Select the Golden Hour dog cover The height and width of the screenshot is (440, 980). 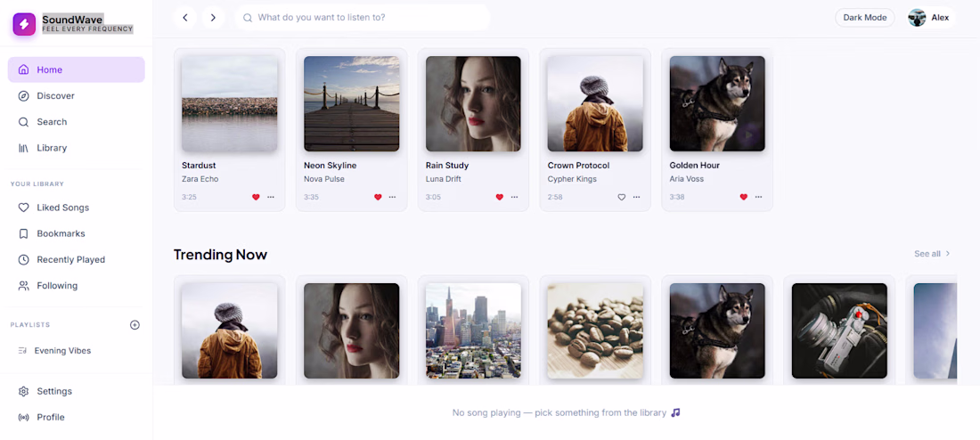[x=717, y=103]
